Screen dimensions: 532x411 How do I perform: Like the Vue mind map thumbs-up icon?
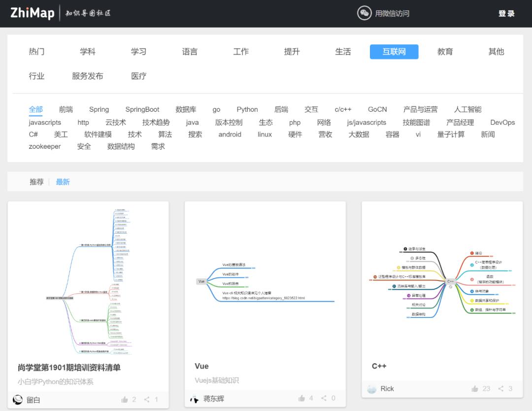(x=301, y=399)
